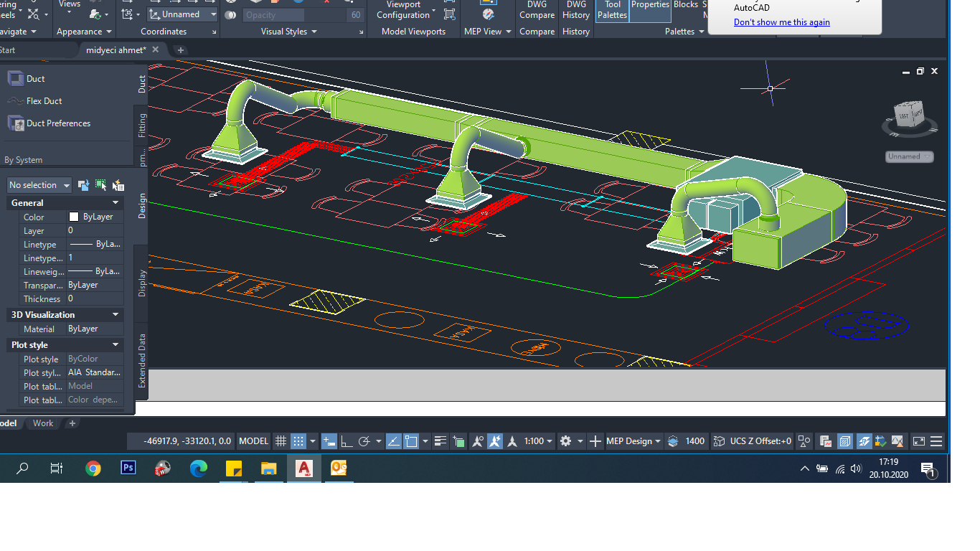Toggle Ortho mode on the status bar
This screenshot has width=980, height=551.
click(x=346, y=441)
